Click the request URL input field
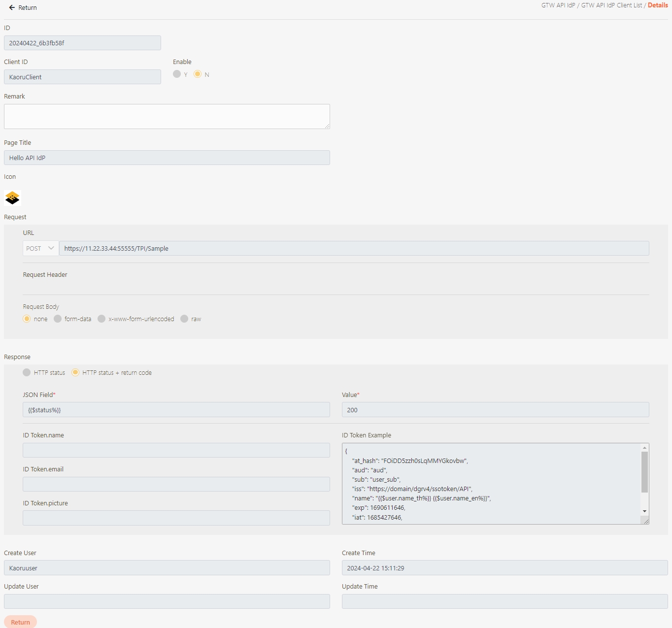672x628 pixels. click(354, 249)
